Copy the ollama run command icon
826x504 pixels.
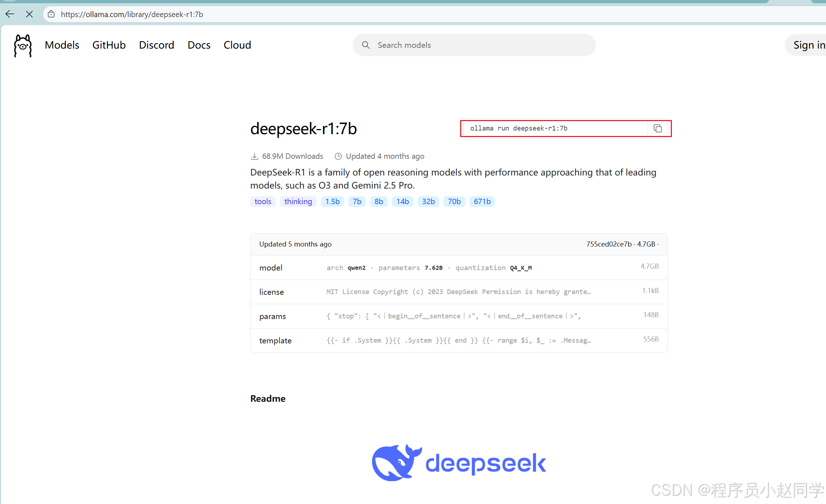tap(657, 128)
